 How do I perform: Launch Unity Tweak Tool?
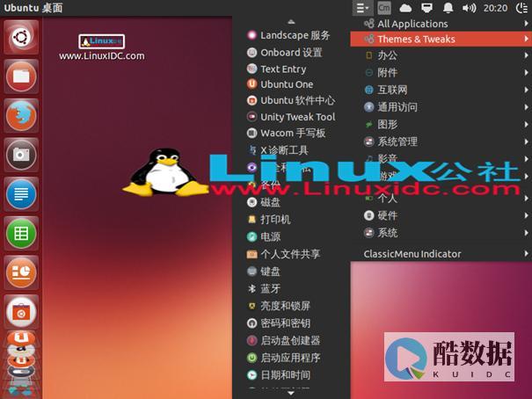(x=291, y=117)
